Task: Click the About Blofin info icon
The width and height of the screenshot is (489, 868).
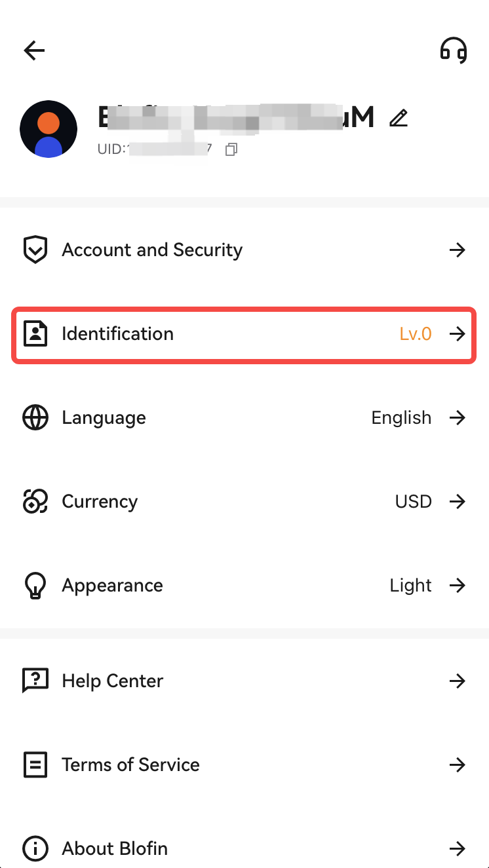Action: pos(35,848)
